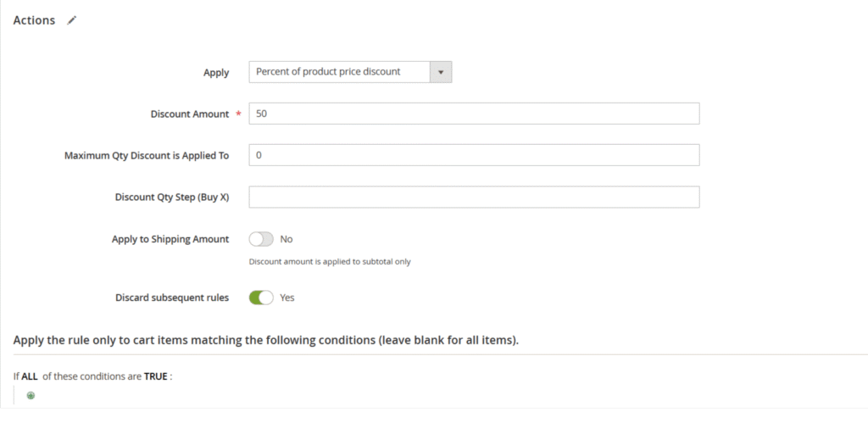
Task: Click the ALL condition aggregator link
Action: [30, 376]
